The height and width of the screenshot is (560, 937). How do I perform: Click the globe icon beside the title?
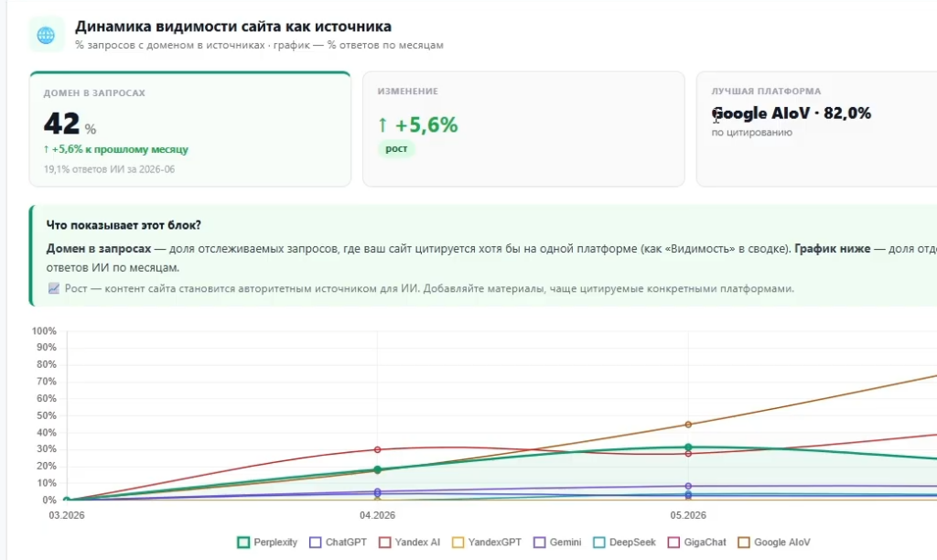tap(46, 35)
